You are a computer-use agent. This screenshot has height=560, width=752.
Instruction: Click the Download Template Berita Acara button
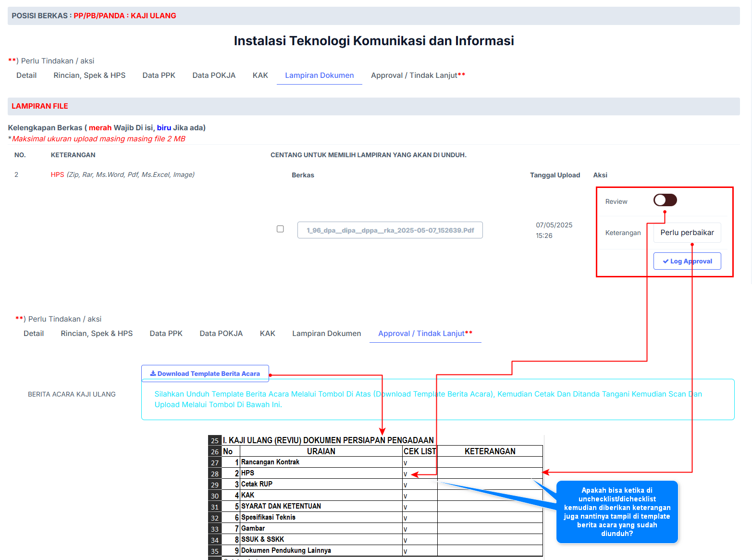pyautogui.click(x=205, y=373)
